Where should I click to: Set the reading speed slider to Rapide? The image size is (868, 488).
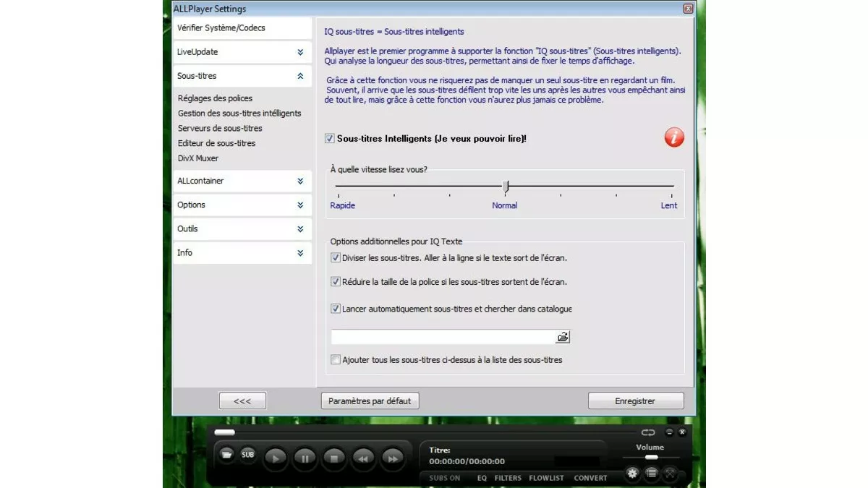point(337,185)
